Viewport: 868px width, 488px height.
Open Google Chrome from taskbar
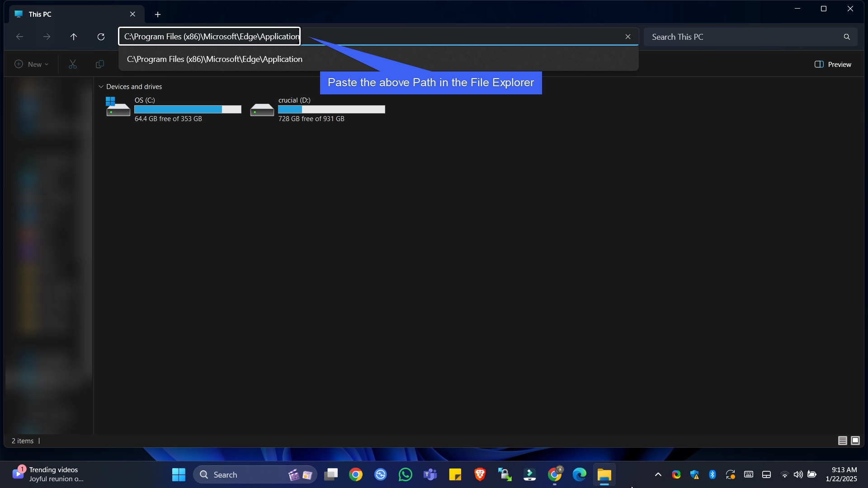pyautogui.click(x=554, y=474)
